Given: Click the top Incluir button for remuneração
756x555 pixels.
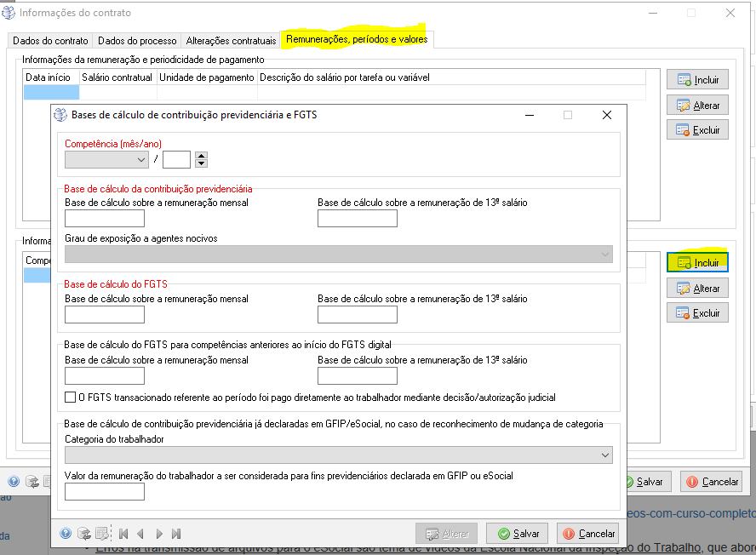Looking at the screenshot, I should tap(697, 80).
